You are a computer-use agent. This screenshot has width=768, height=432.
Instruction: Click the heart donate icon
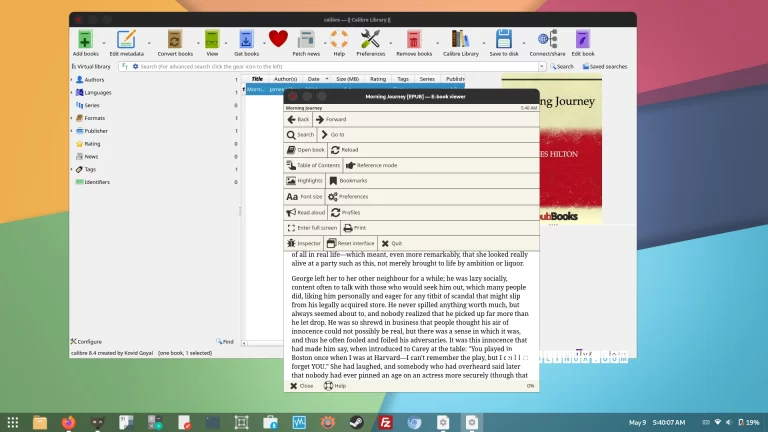(278, 39)
